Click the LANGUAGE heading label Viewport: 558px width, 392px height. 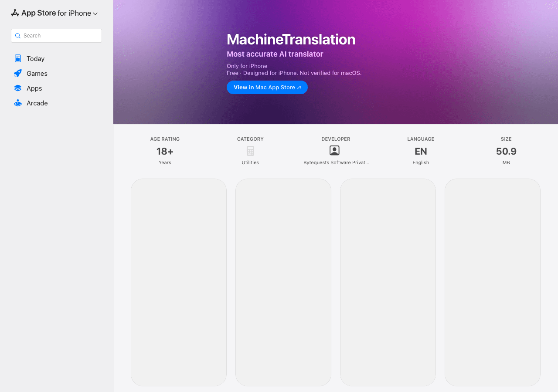pyautogui.click(x=421, y=139)
